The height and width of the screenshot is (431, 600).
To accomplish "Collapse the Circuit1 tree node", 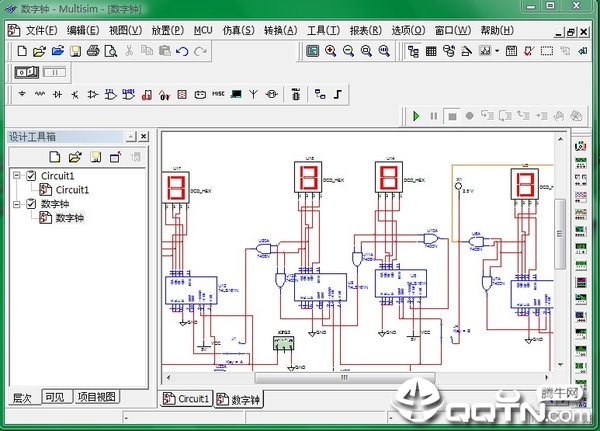I will [17, 176].
